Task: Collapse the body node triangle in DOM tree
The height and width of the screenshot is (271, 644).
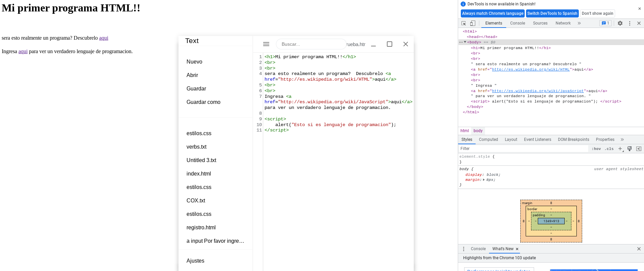Action: click(x=465, y=42)
